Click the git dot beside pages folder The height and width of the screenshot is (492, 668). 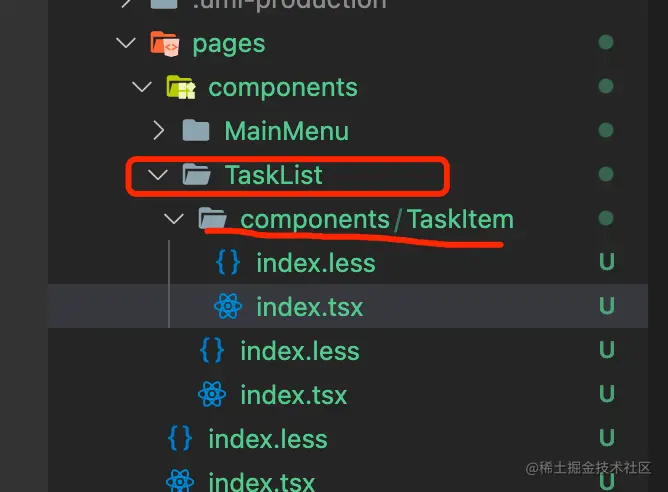click(x=605, y=43)
